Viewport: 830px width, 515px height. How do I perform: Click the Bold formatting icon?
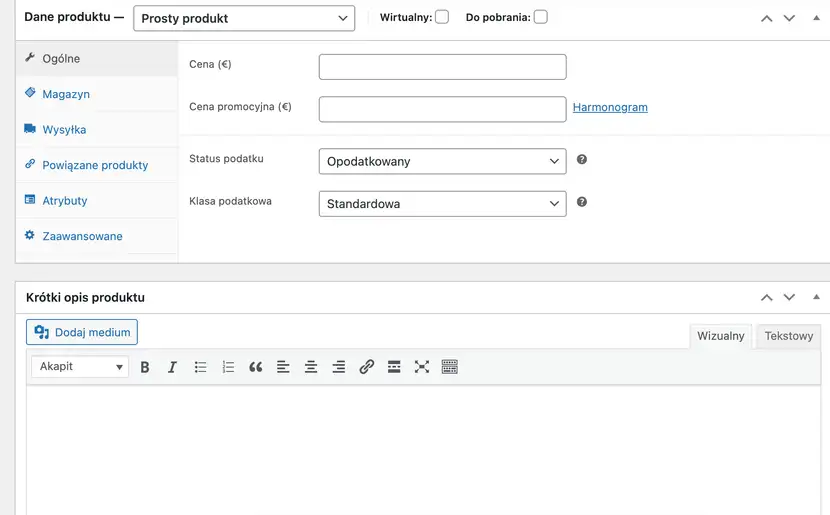point(145,367)
